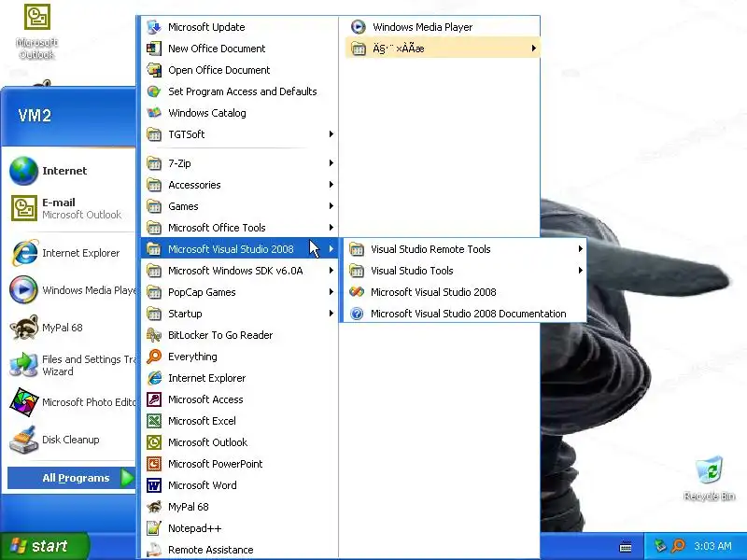The width and height of the screenshot is (747, 560).
Task: Expand the 7-Zip submenu arrow
Action: pyautogui.click(x=331, y=163)
